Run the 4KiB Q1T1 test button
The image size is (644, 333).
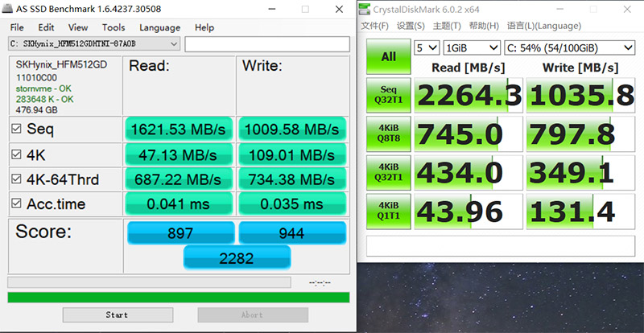(x=389, y=211)
